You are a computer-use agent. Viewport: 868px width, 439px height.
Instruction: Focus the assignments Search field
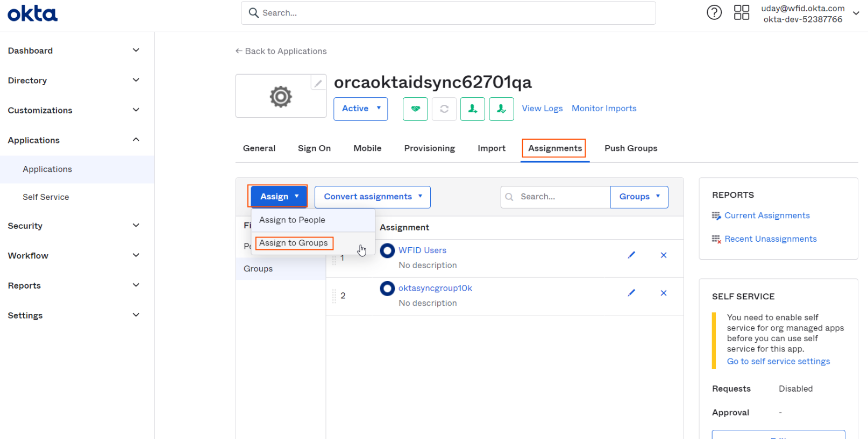tap(556, 197)
